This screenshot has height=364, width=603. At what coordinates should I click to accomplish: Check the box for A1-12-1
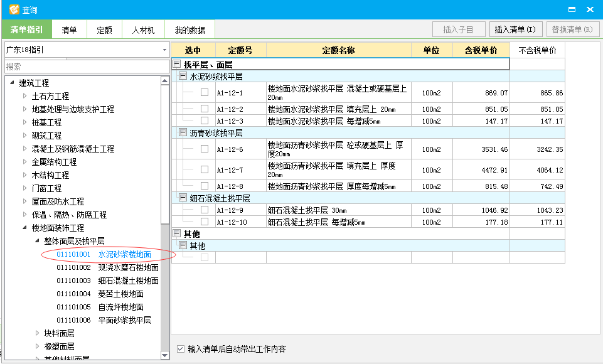(205, 92)
